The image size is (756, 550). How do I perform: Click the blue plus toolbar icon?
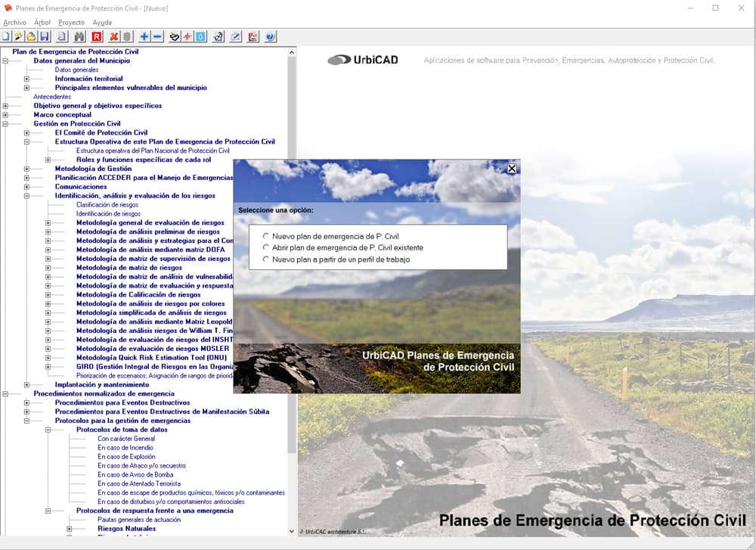pos(144,36)
